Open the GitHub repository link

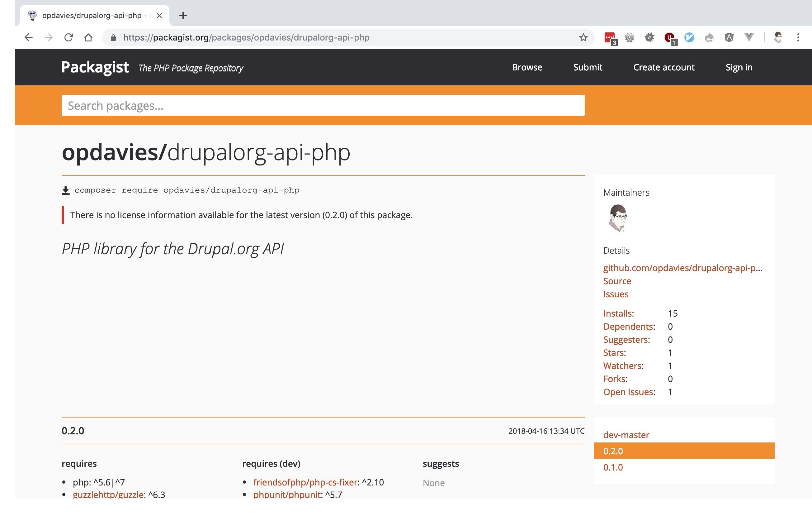[682, 268]
